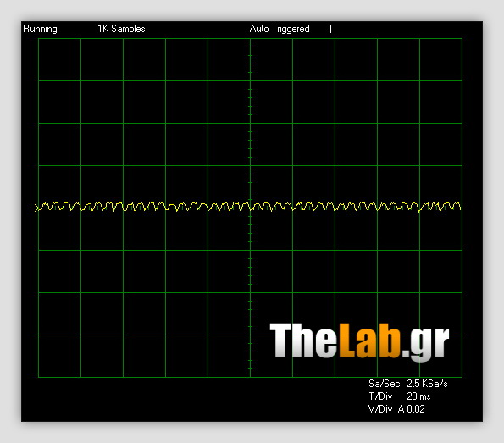Click the trigger position tick marker

point(330,29)
